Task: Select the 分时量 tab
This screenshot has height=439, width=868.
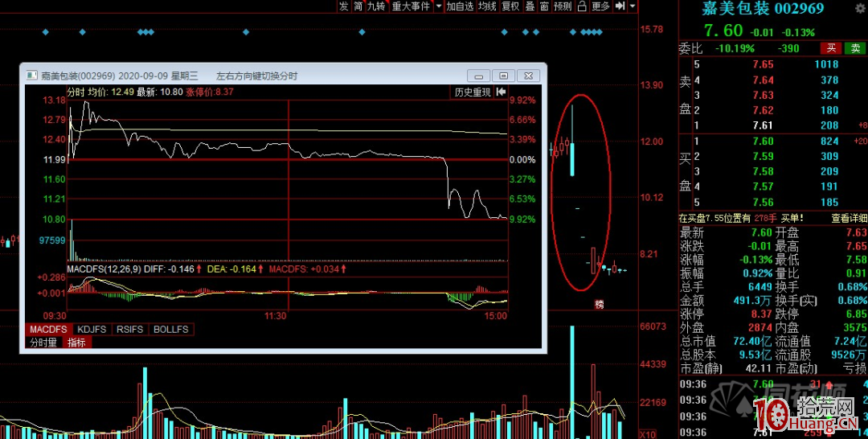Action: pos(43,343)
